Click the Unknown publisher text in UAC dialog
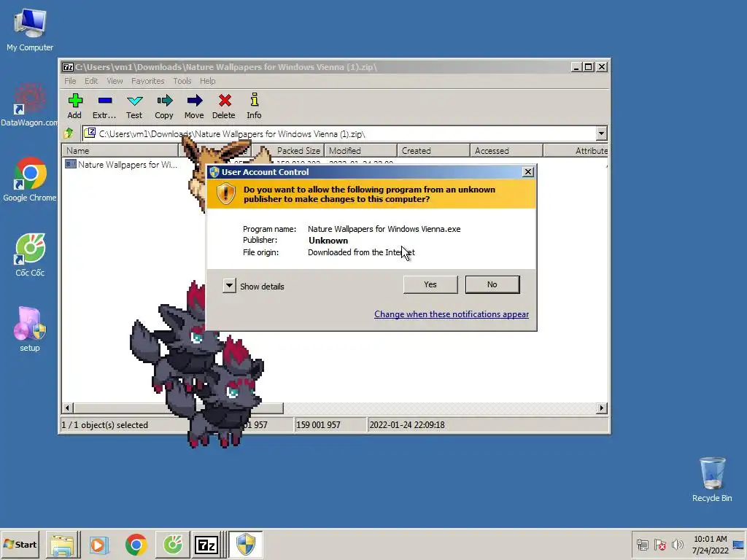Screen dimensions: 747x560 (328, 241)
